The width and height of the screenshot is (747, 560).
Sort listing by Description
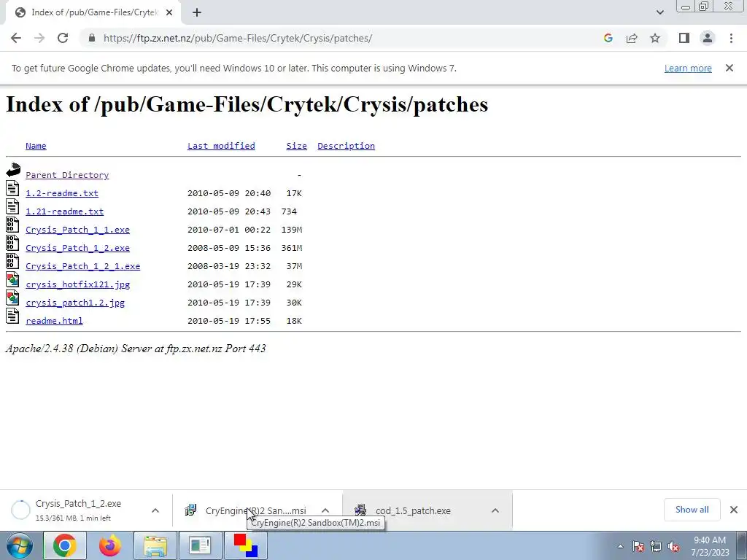(x=346, y=146)
